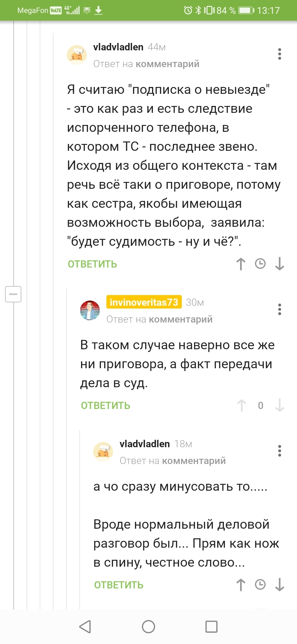The image size is (297, 644).
Task: Downvote the invinoveritas73 comment
Action: pyautogui.click(x=279, y=405)
